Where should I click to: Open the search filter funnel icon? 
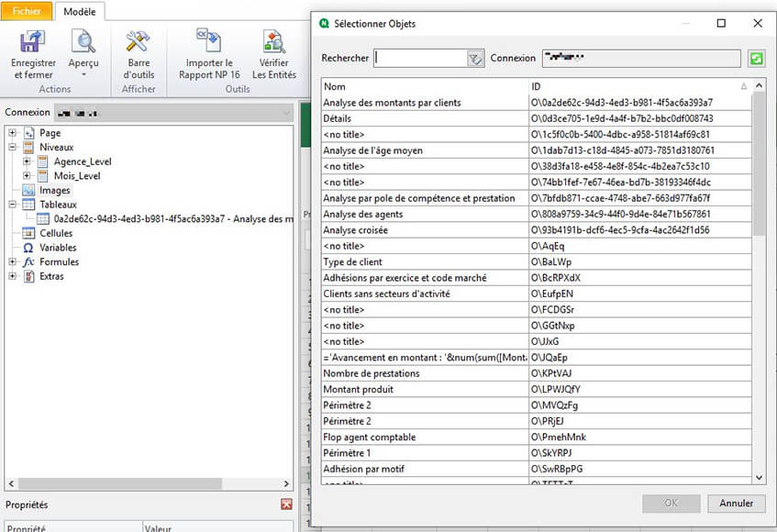point(476,57)
